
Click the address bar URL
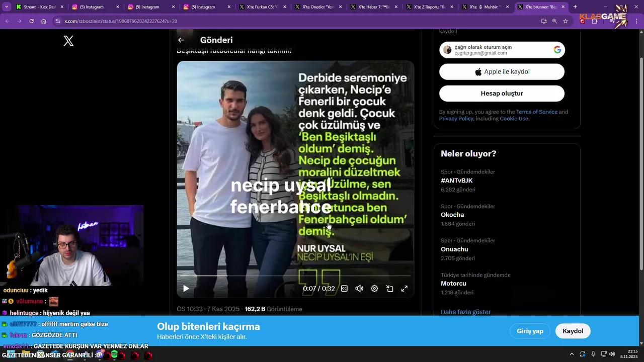[121, 21]
